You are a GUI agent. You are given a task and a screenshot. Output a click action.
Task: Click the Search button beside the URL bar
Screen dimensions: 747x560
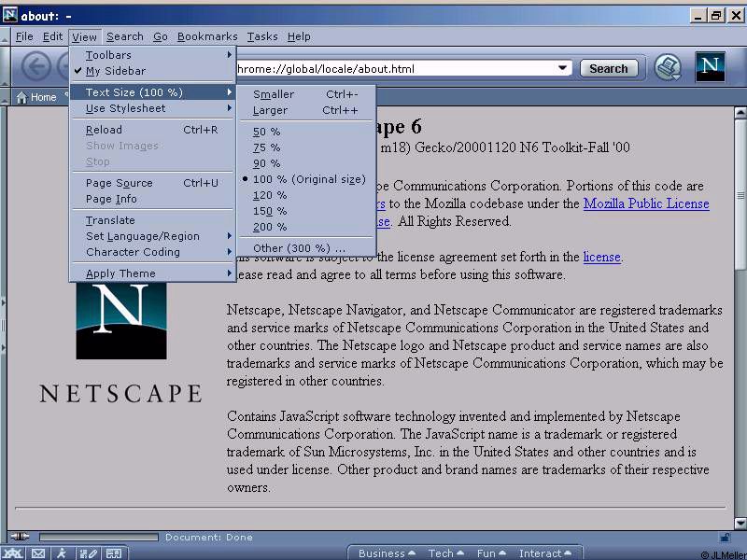(609, 68)
